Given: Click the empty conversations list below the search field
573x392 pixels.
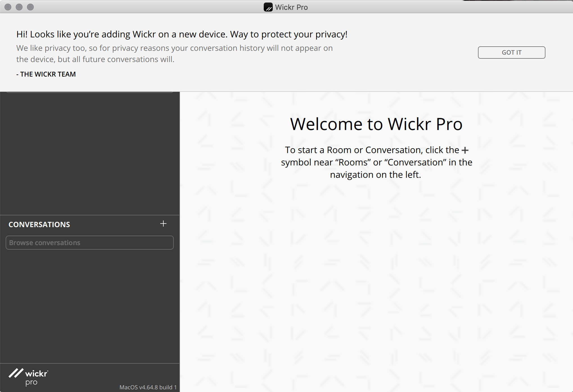Looking at the screenshot, I should [x=90, y=306].
